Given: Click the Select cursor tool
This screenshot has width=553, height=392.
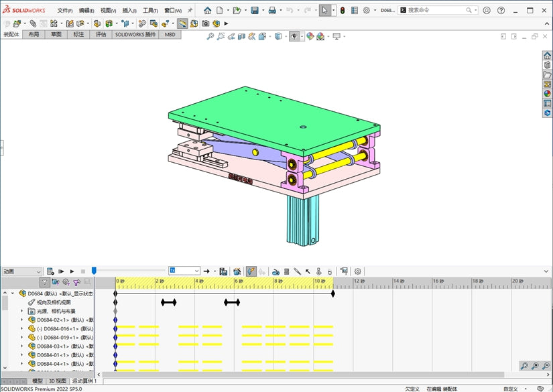Looking at the screenshot, I should coord(324,11).
